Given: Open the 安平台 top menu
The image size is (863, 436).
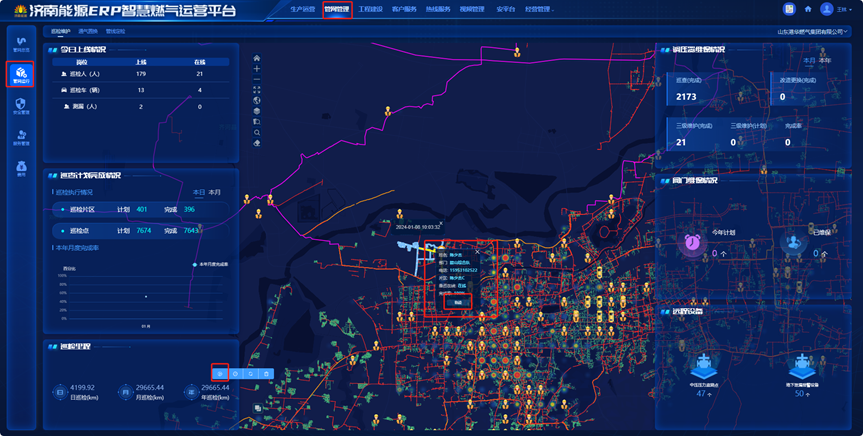Looking at the screenshot, I should pos(505,9).
